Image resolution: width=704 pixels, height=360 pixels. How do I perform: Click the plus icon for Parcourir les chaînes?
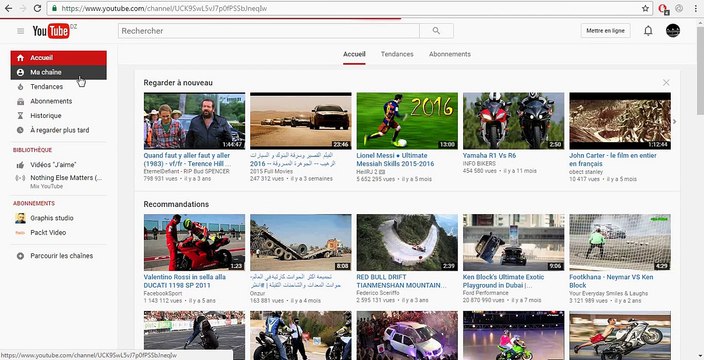pyautogui.click(x=20, y=256)
